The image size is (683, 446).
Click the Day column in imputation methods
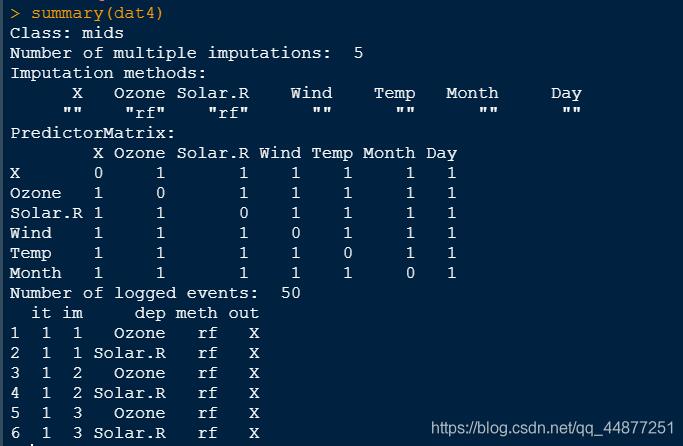pos(566,93)
